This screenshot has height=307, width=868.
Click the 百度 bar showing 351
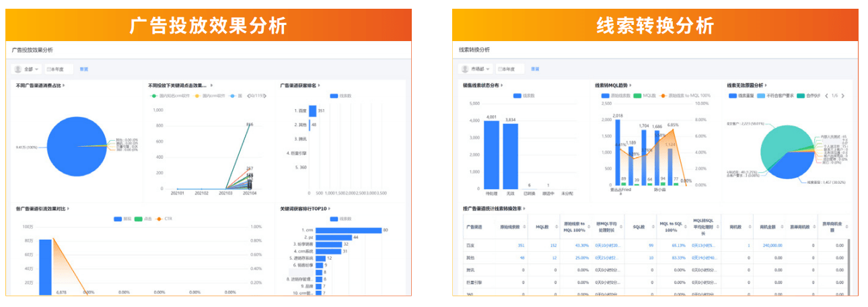click(312, 110)
